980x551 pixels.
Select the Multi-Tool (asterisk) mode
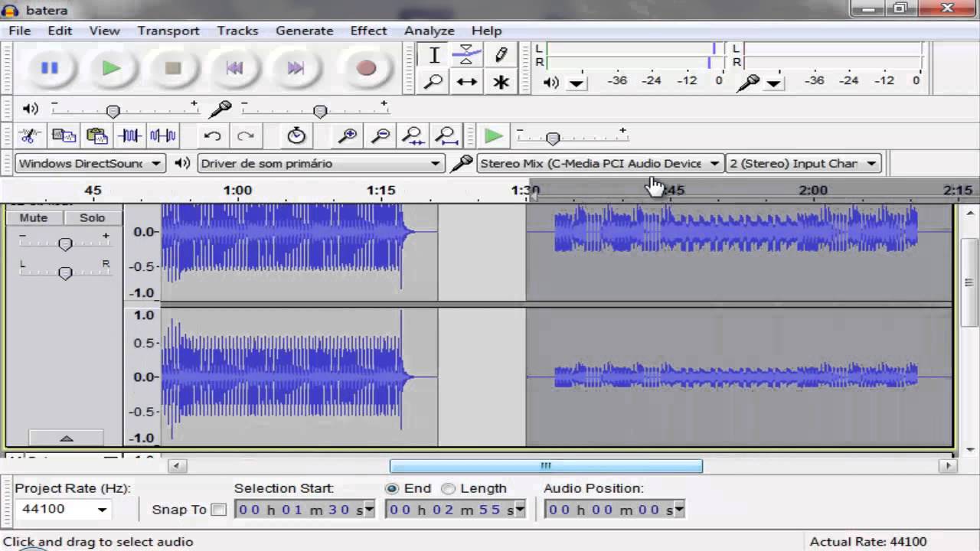click(501, 82)
